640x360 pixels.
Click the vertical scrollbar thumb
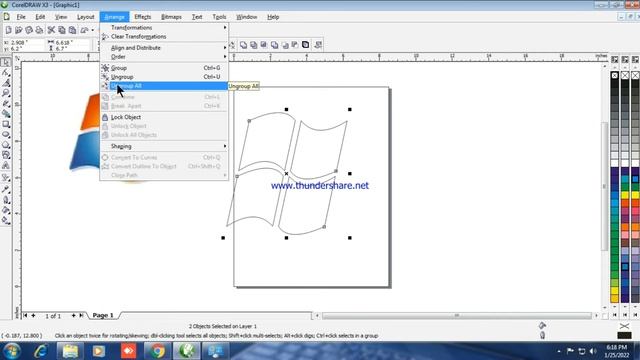pyautogui.click(x=604, y=186)
